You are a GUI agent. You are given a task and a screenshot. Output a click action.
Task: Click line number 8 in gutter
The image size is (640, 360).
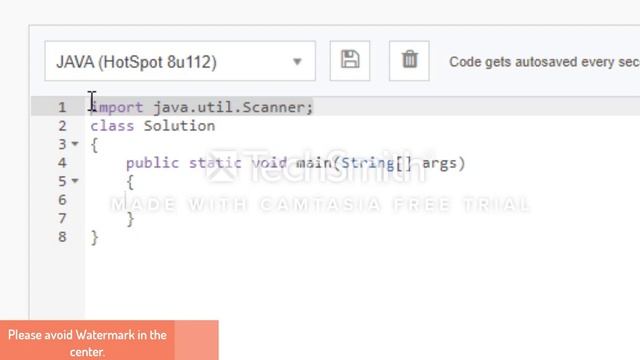point(62,237)
